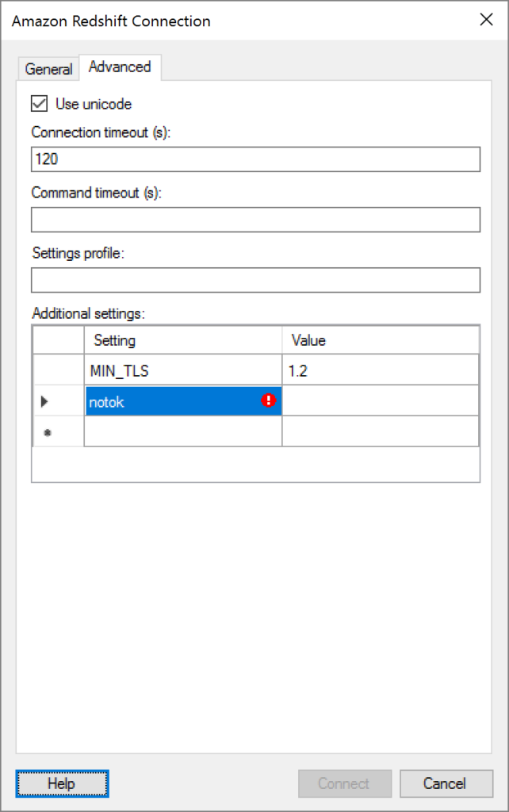Click the Setting column header

click(183, 339)
